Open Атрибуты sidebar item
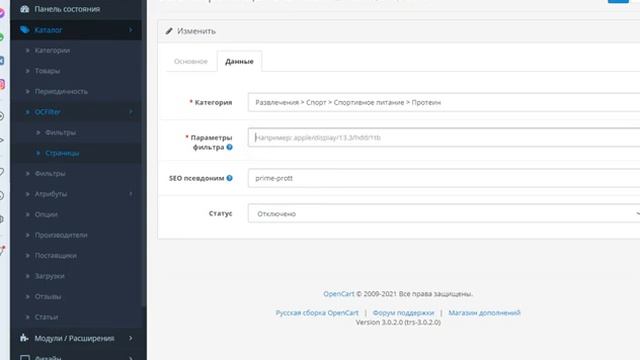This screenshot has width=640, height=360. pyautogui.click(x=51, y=194)
